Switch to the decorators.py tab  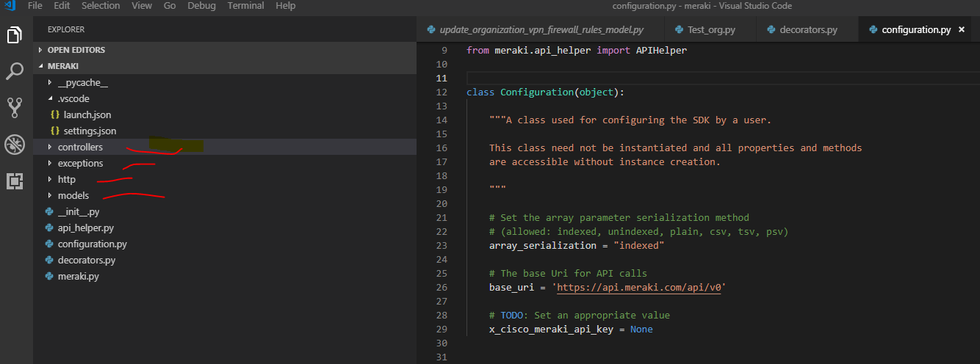click(808, 30)
